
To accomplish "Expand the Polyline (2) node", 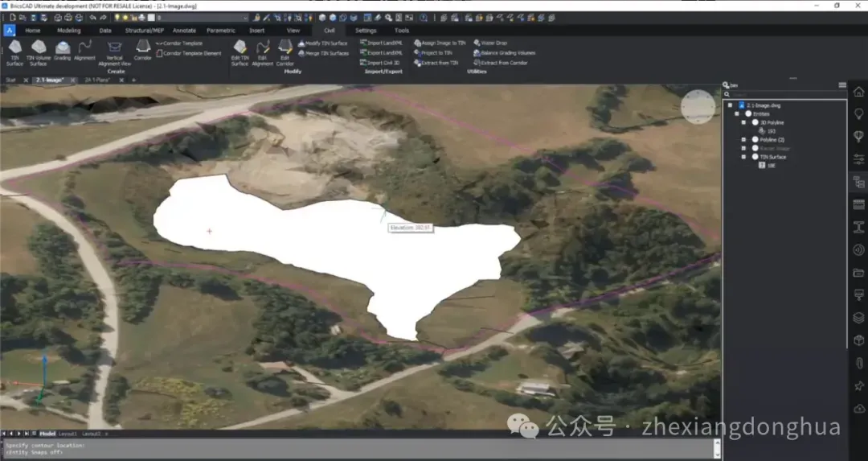I will click(743, 140).
